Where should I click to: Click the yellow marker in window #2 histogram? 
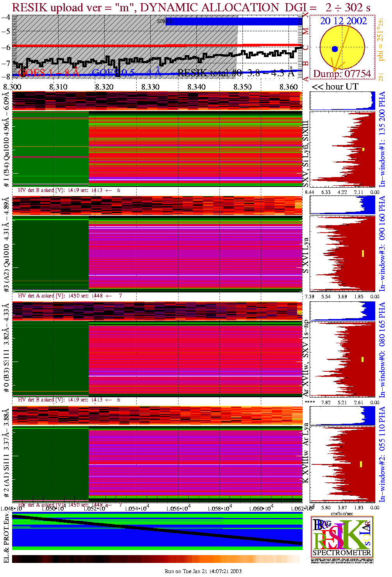(x=361, y=464)
